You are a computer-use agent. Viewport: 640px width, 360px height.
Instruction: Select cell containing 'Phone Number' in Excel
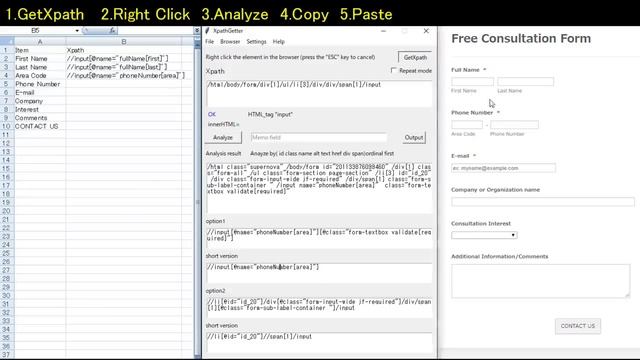click(x=40, y=84)
